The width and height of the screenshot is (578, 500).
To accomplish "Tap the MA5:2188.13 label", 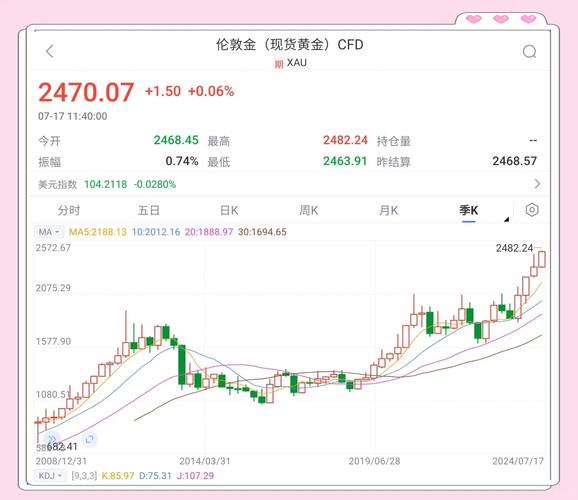I will 98,232.
